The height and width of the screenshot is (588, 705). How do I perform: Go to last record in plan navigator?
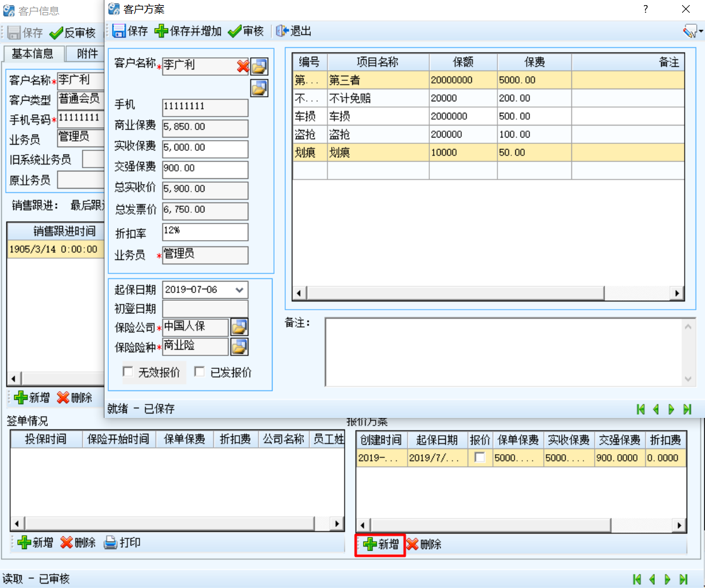687,409
